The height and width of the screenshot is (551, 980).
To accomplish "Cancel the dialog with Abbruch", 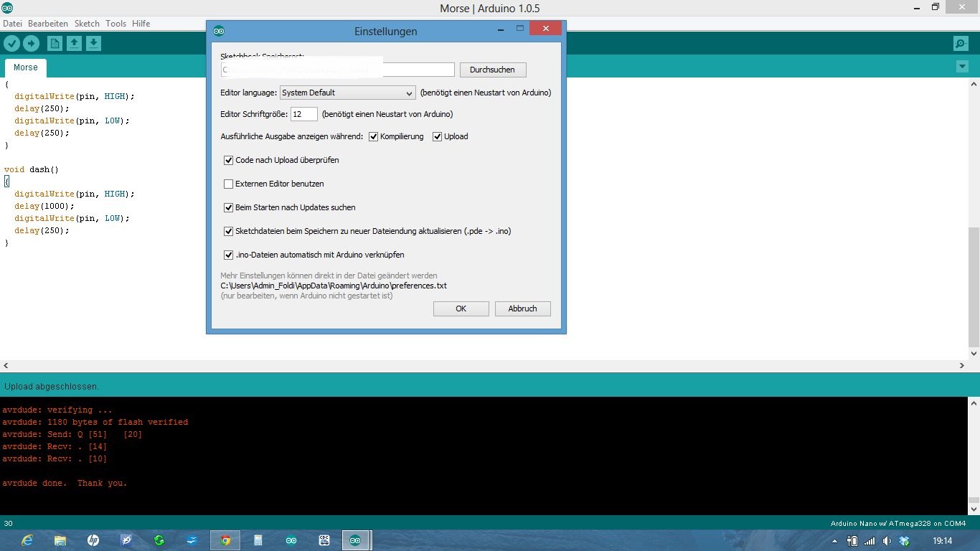I will tap(522, 309).
